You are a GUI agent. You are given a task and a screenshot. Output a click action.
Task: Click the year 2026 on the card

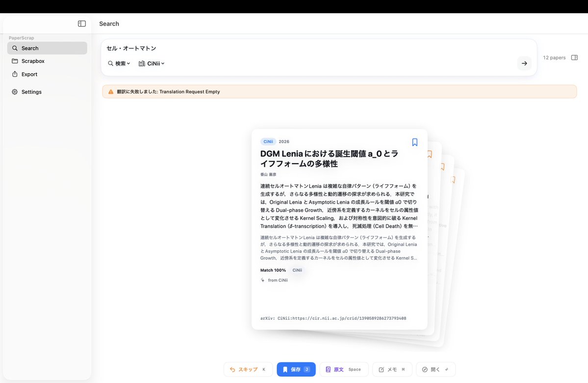[x=284, y=141]
